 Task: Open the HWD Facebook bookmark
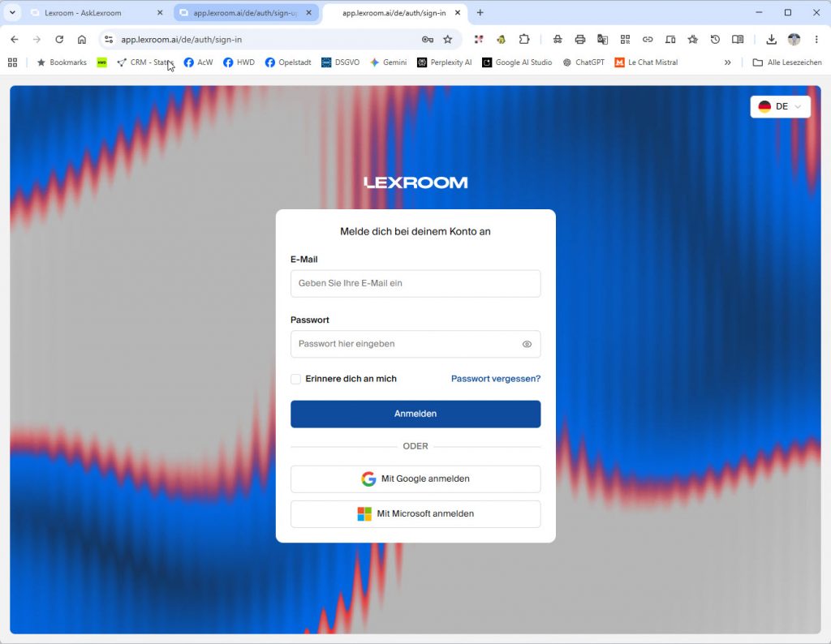click(239, 62)
